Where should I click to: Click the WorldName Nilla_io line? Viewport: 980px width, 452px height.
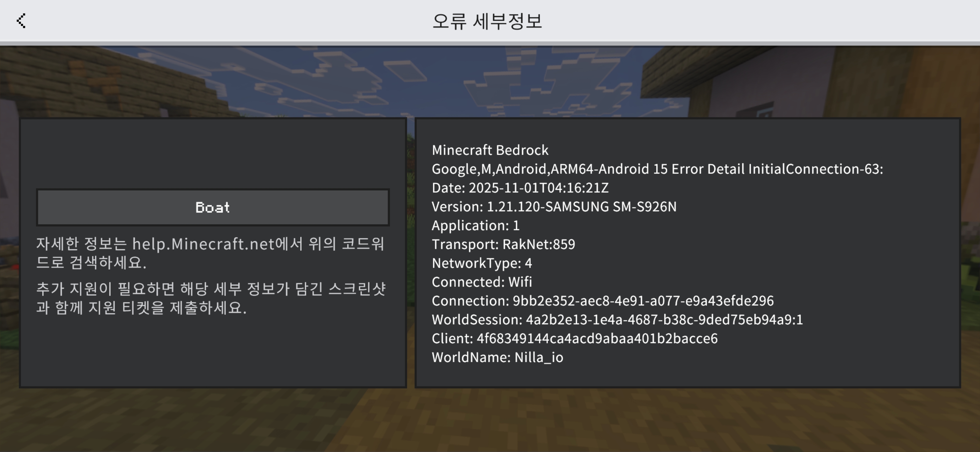click(497, 357)
